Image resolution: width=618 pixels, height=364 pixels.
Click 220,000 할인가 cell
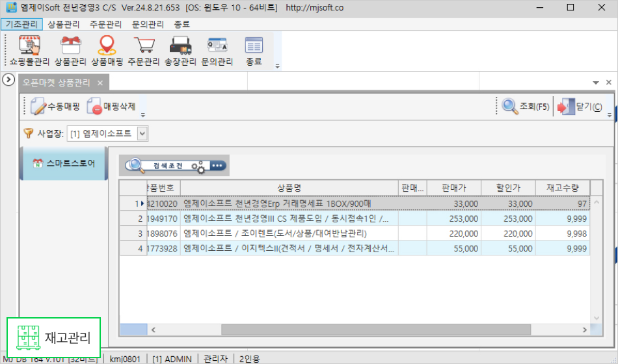tap(508, 233)
